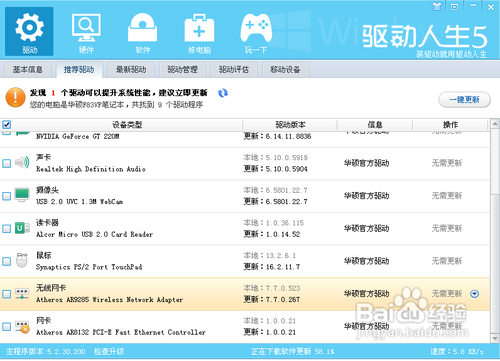This screenshot has height=361, width=500.
Task: Select Atheros AR9285 Wireless Network Adapter text
Action: [x=109, y=300]
